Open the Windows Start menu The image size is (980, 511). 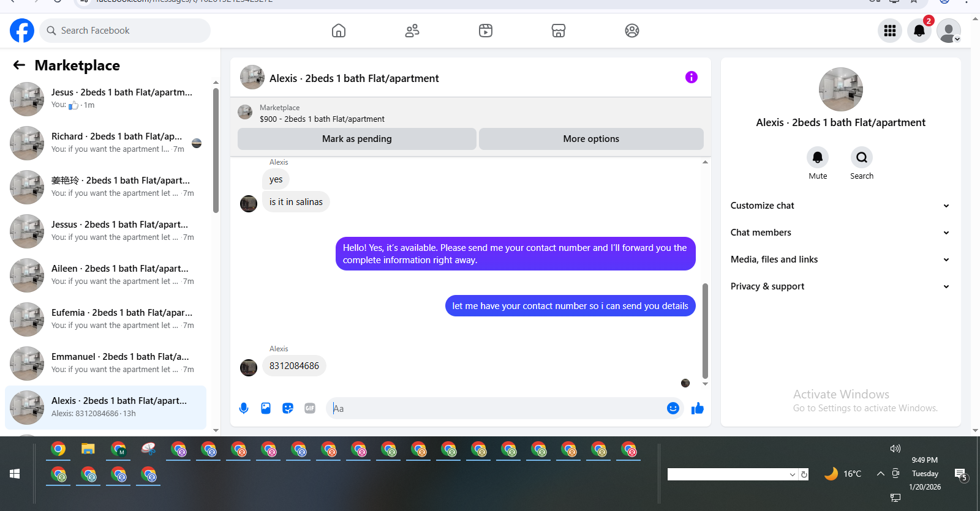click(x=15, y=474)
